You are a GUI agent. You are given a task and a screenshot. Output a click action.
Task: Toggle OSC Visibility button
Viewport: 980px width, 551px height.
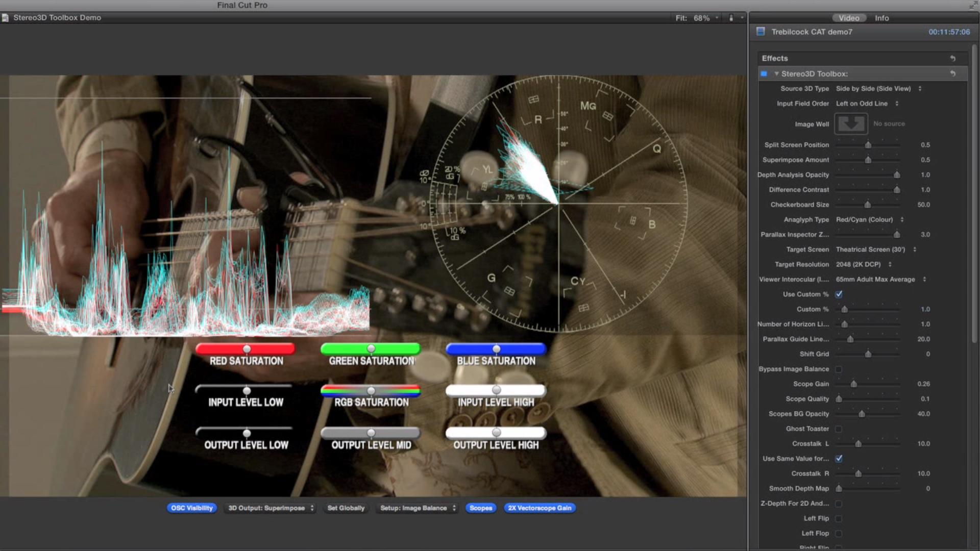[192, 508]
